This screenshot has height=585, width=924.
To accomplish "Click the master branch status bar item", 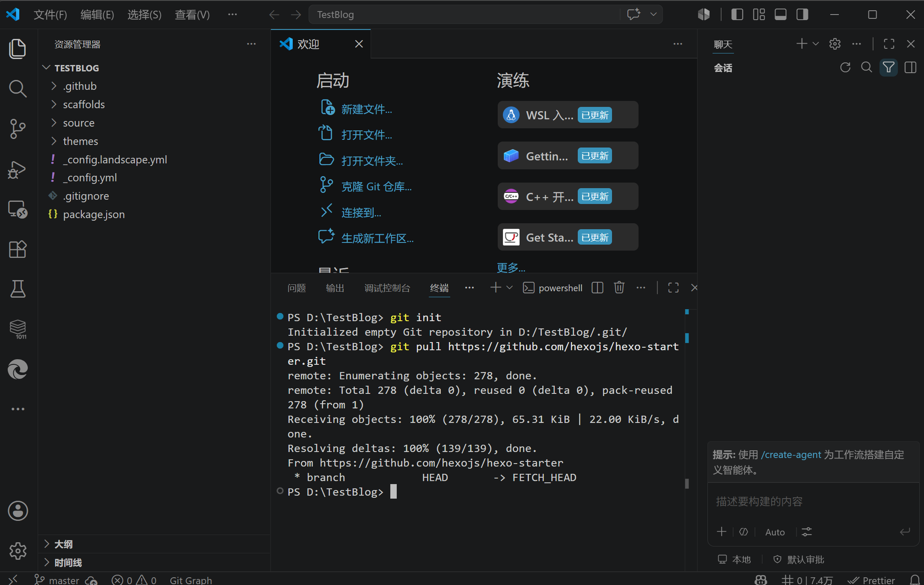I will click(57, 580).
